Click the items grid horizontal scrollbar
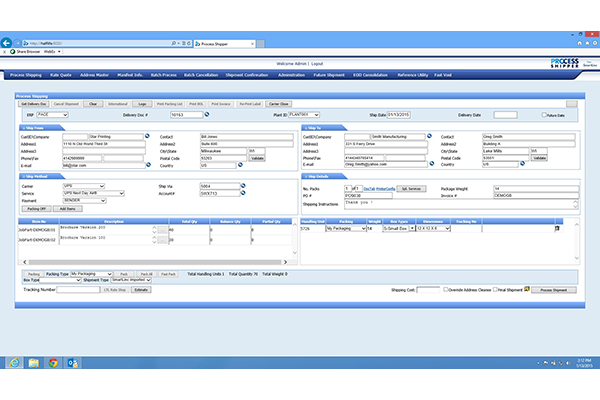600x400 pixels. click(x=155, y=262)
